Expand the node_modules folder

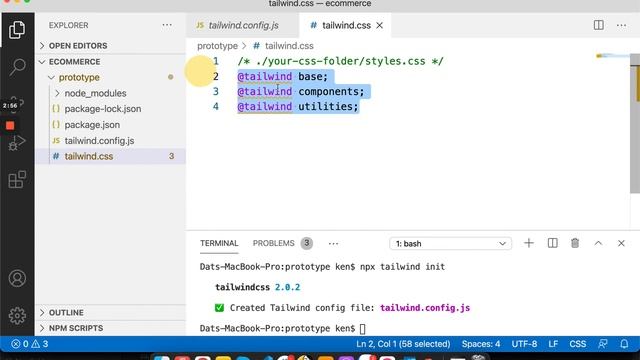[x=110, y=93]
